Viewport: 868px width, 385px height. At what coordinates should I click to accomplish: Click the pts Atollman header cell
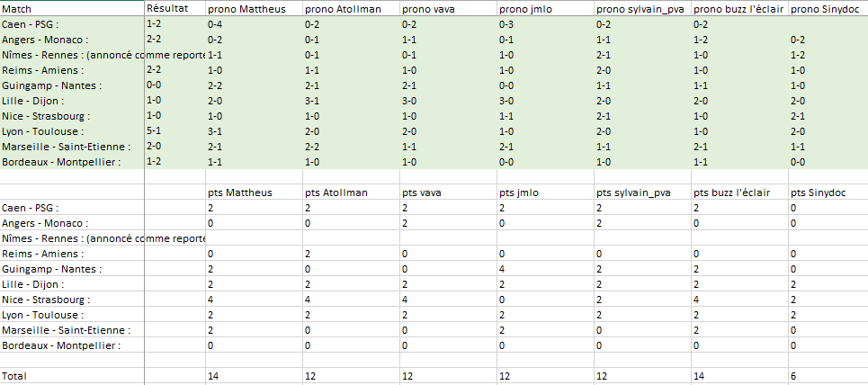pos(337,192)
